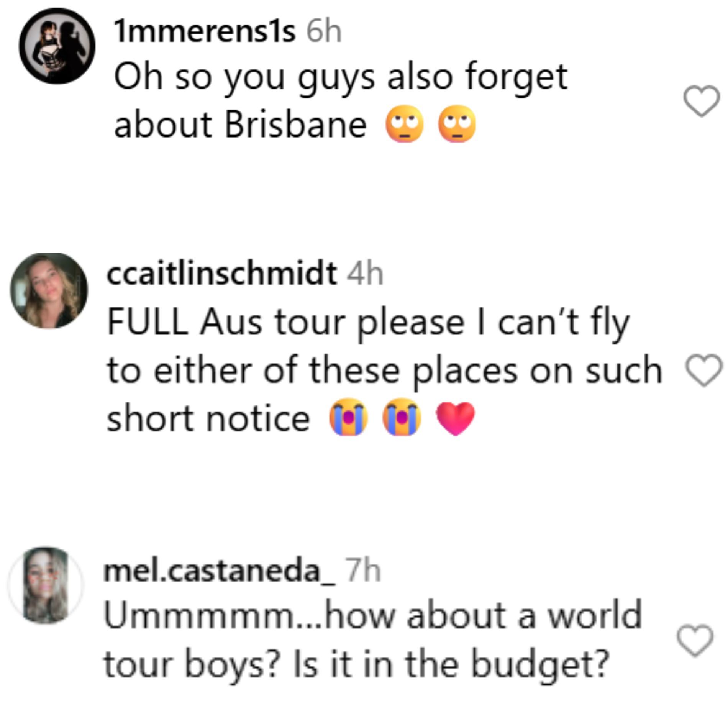The width and height of the screenshot is (728, 728).
Task: Click the 6h timestamp
Action: [324, 31]
